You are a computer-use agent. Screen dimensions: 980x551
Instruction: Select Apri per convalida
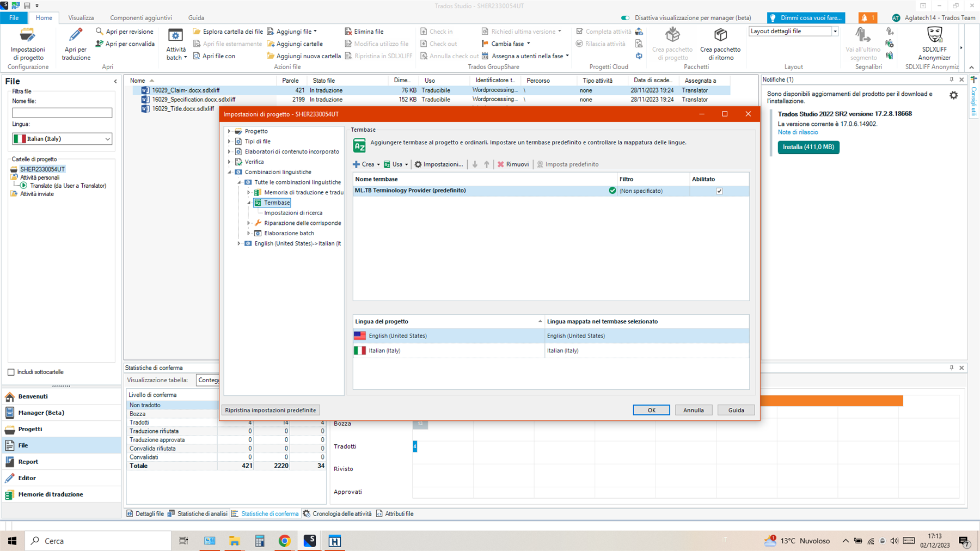(125, 44)
